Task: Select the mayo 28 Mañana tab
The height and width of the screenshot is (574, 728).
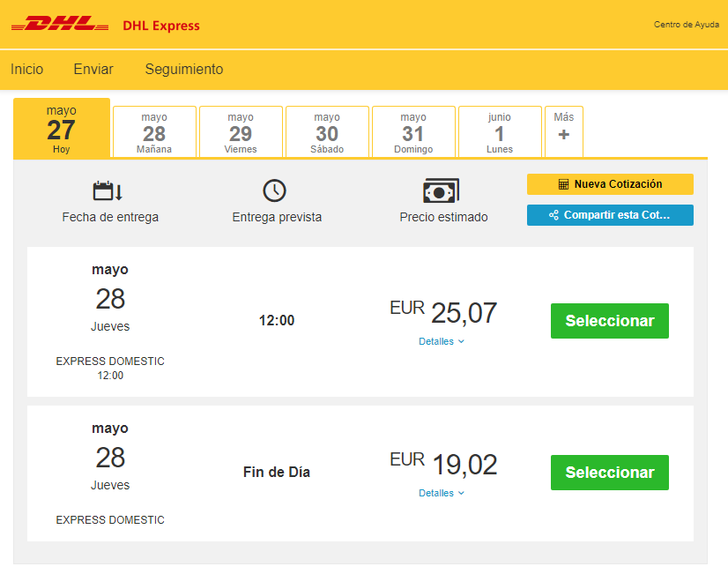Action: click(x=154, y=131)
